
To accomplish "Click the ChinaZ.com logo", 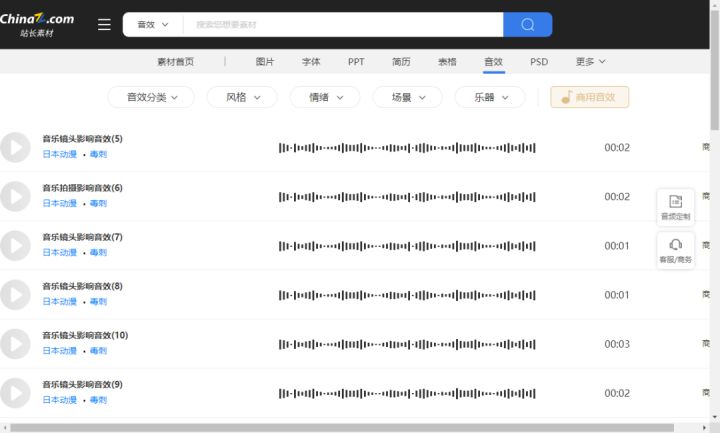I will point(37,24).
